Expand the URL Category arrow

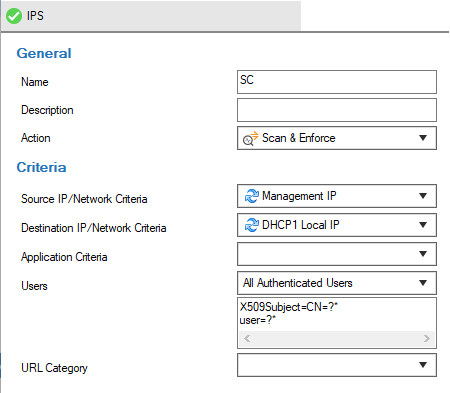pos(423,365)
